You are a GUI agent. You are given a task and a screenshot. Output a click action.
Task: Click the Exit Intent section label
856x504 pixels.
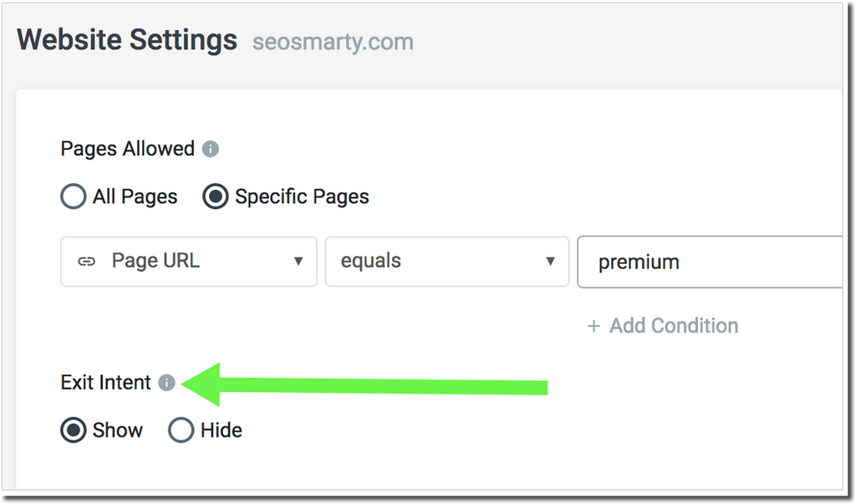point(104,382)
